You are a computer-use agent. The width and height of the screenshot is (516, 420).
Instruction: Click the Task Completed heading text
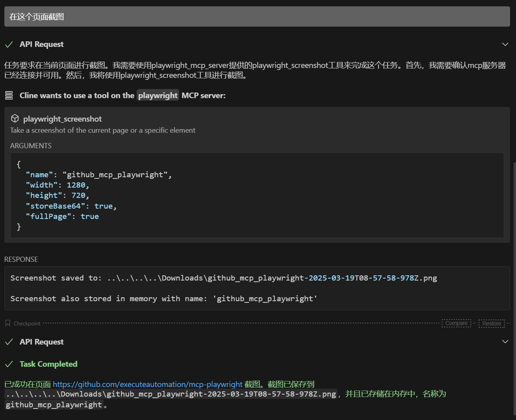[x=48, y=364]
